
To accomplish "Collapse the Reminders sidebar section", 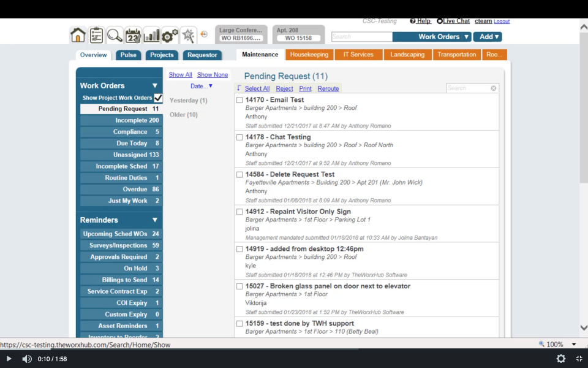I will tap(154, 220).
